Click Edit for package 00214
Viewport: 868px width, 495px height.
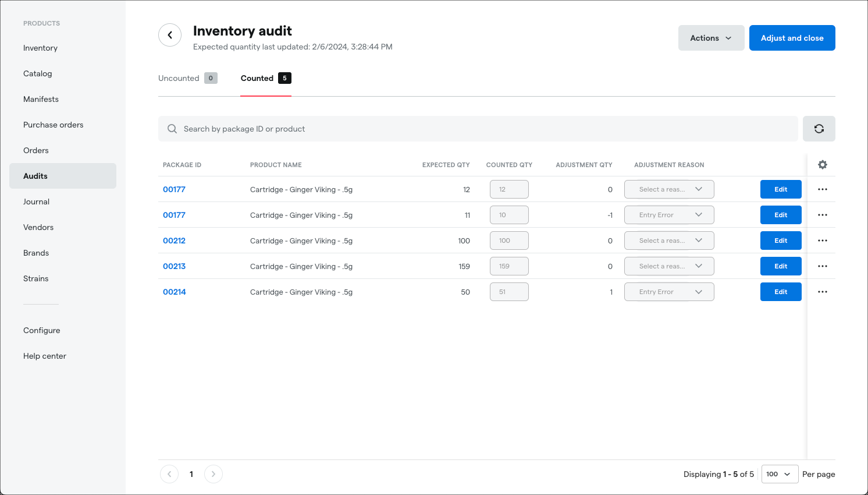[781, 292]
